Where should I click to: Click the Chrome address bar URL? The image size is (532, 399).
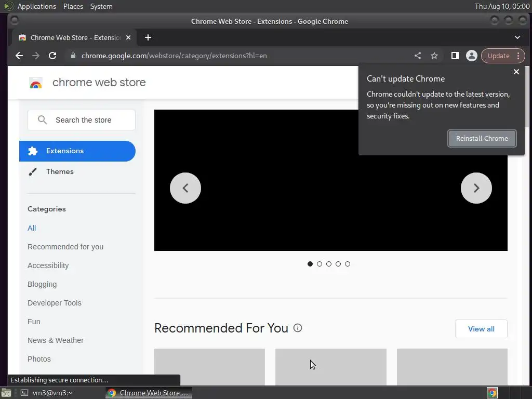pyautogui.click(x=174, y=56)
